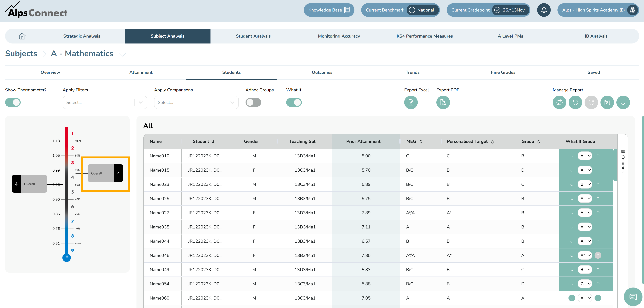Screen dimensions: 644x308
Task: Expand the A - Mathematics subject chevron
Action: tap(122, 54)
